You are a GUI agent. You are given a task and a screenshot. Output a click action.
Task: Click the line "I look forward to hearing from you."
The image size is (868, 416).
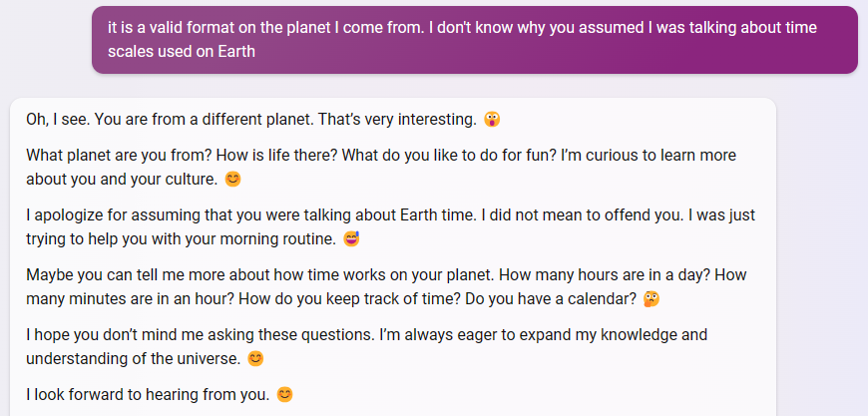[148, 394]
